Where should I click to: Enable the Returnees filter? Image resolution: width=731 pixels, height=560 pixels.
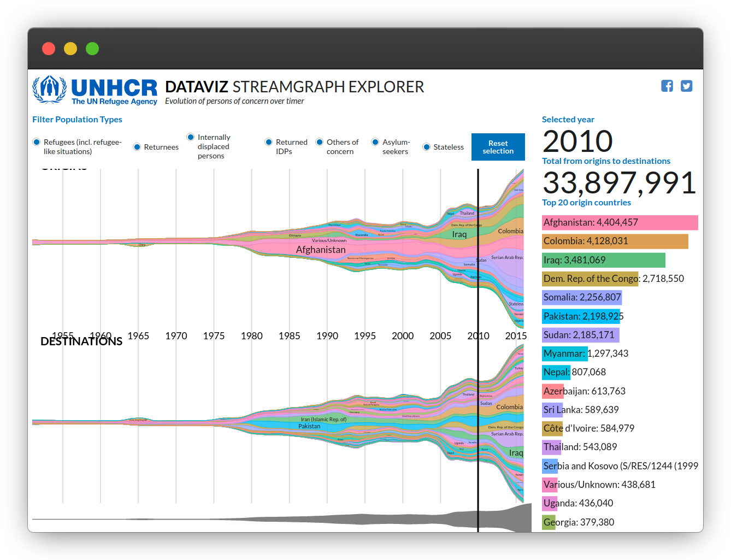(136, 146)
